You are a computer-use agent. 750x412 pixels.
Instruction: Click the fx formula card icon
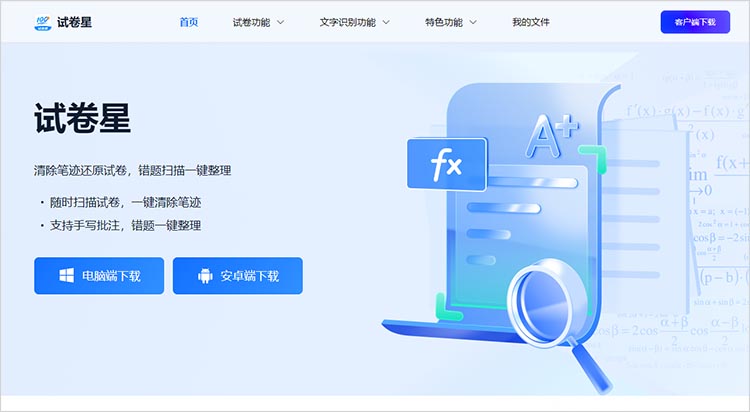[447, 164]
